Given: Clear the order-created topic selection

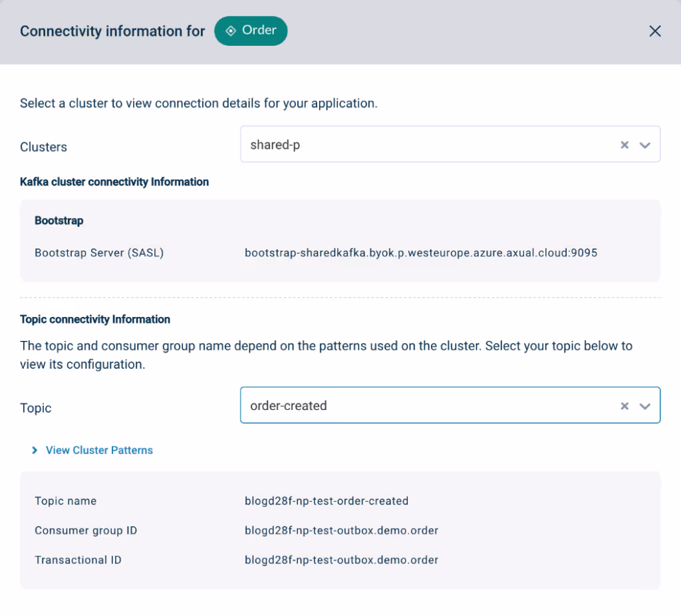Looking at the screenshot, I should coord(624,406).
